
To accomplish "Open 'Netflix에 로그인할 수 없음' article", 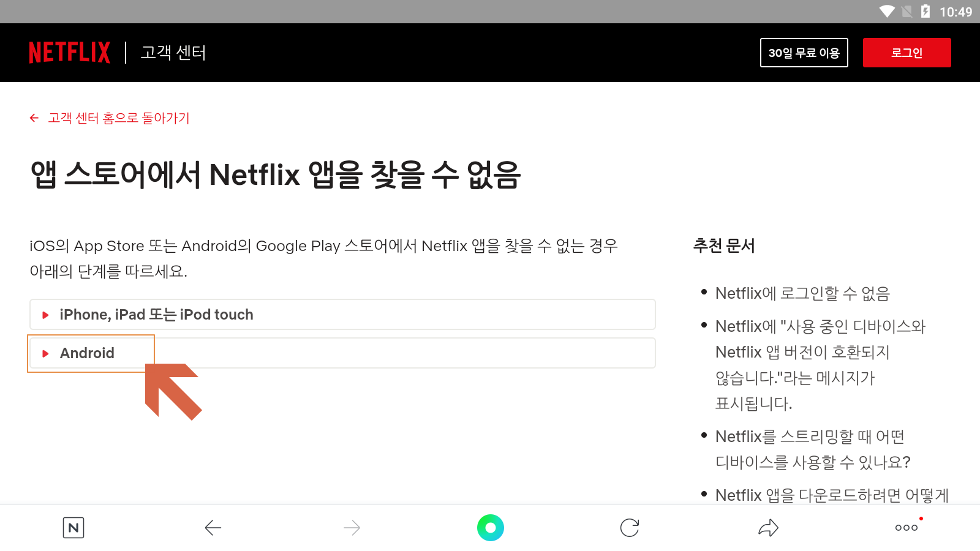I will [802, 293].
